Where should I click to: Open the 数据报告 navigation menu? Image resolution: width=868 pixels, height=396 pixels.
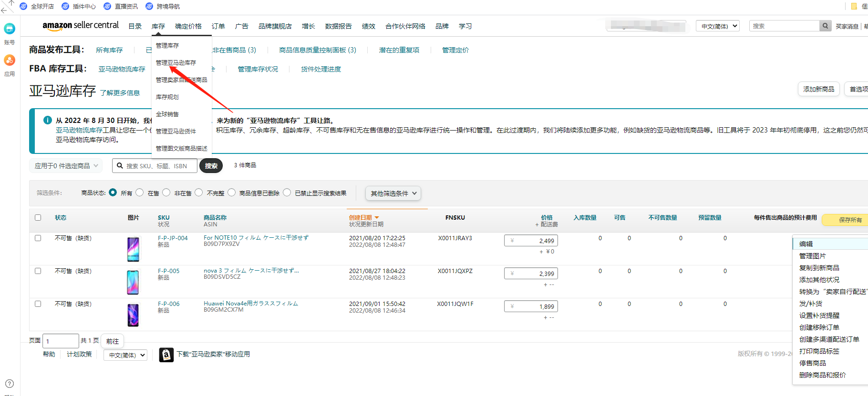[x=339, y=26]
